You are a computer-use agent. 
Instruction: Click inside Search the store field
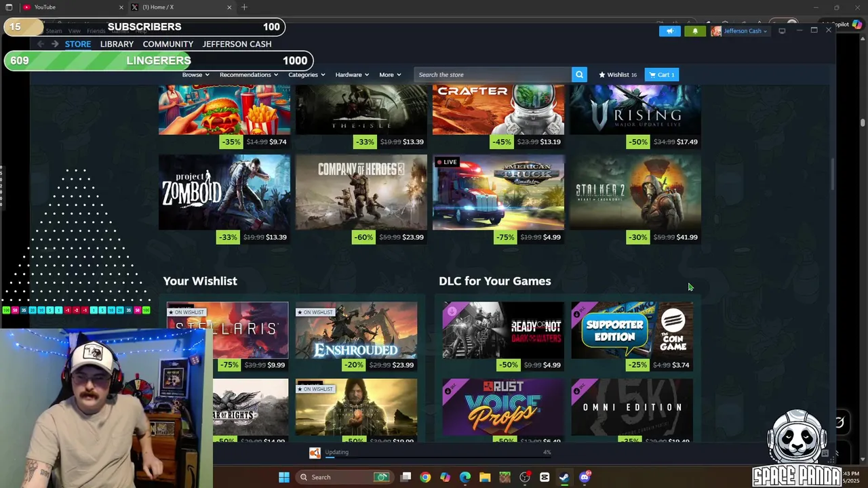point(492,75)
